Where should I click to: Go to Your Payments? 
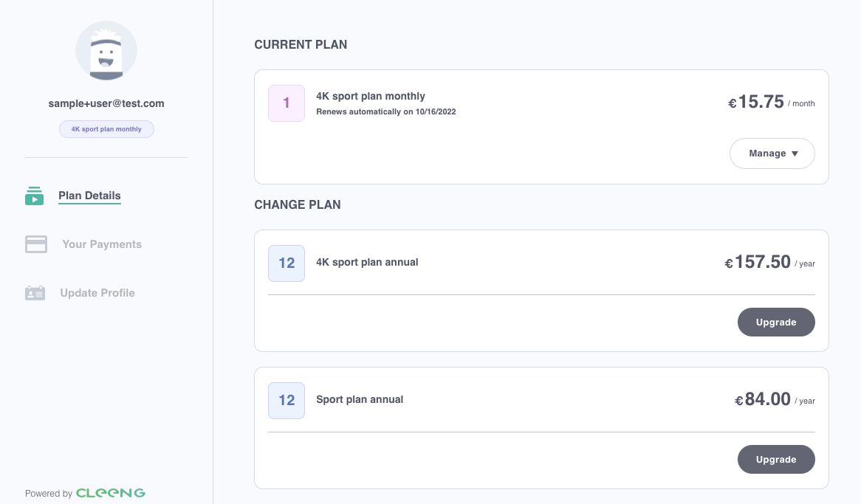pyautogui.click(x=102, y=244)
